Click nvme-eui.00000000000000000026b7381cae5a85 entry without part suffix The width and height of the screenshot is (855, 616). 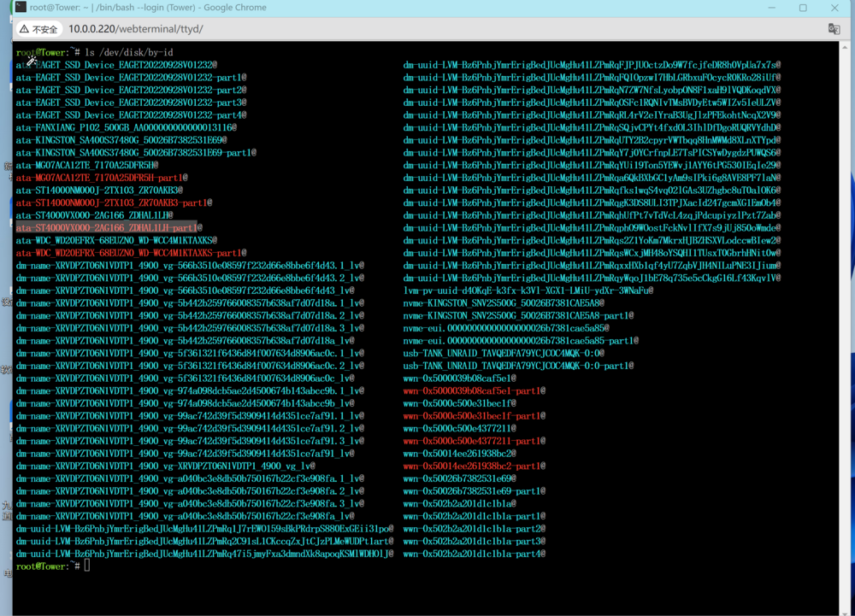pos(506,328)
